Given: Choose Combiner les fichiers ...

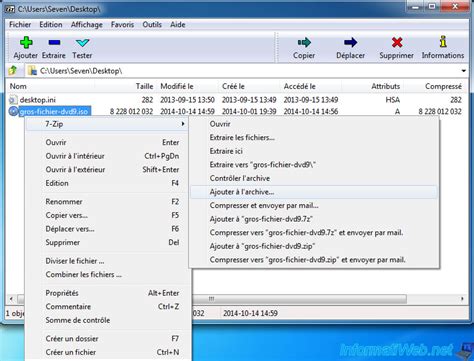Looking at the screenshot, I should click(x=107, y=275).
